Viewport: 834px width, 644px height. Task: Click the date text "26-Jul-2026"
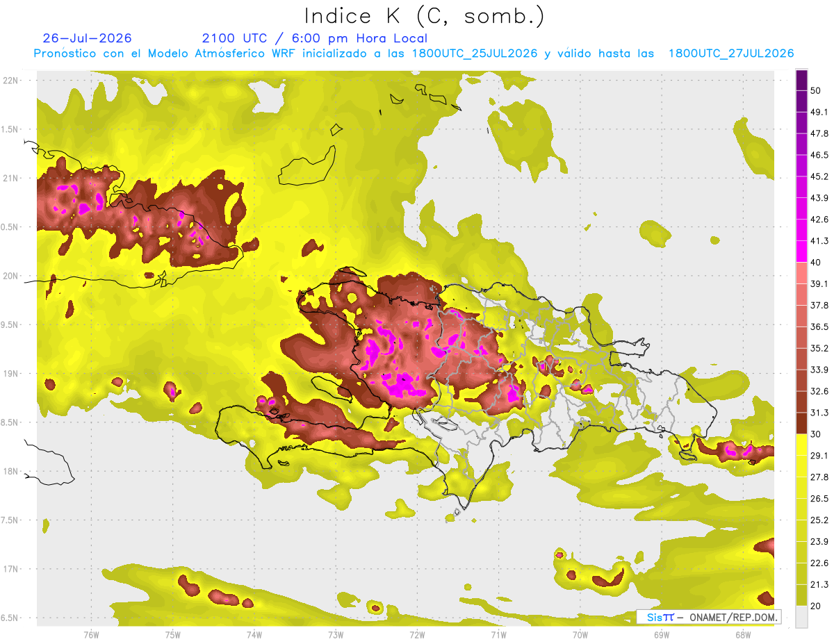[x=88, y=38]
